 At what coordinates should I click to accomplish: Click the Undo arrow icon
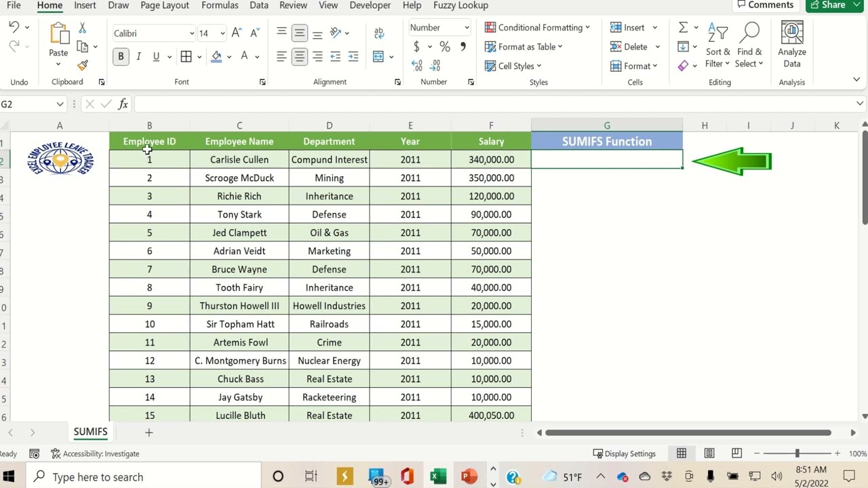[x=14, y=27]
